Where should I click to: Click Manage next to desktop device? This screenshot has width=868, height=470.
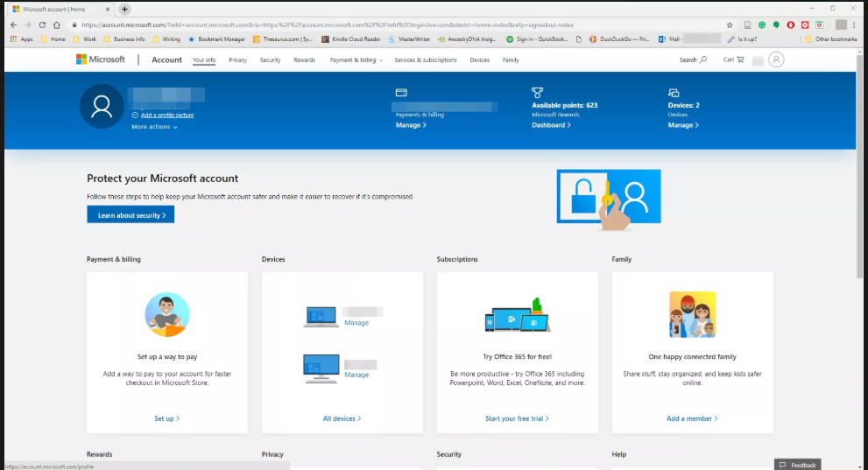[x=356, y=375]
